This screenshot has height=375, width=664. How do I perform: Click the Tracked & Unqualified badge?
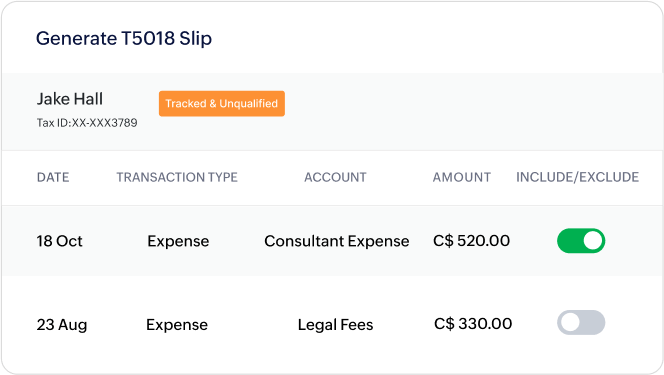(222, 104)
